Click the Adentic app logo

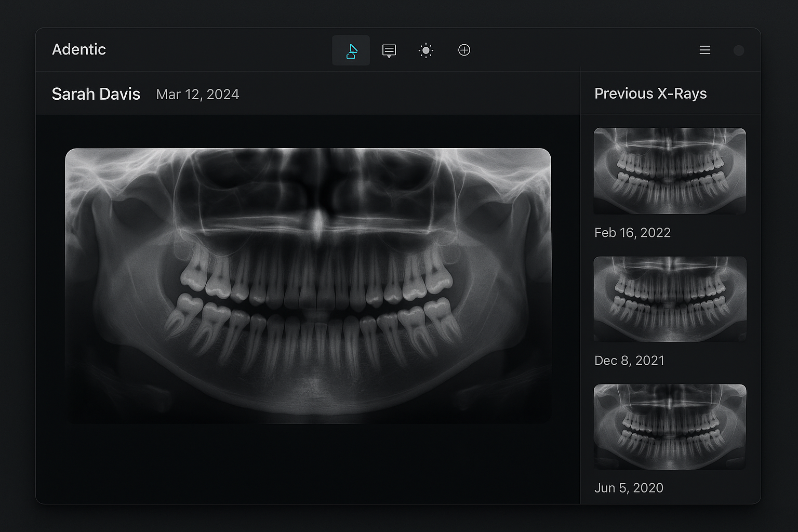coord(79,49)
